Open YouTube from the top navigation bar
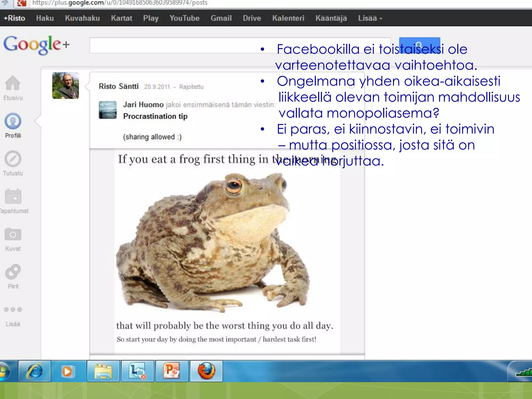The image size is (532, 399). pyautogui.click(x=184, y=18)
